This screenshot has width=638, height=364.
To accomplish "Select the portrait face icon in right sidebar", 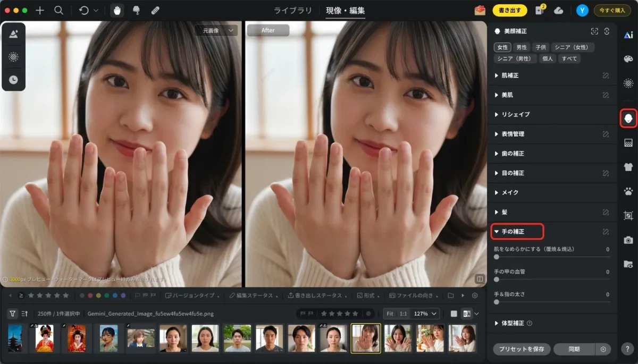I will 628,118.
